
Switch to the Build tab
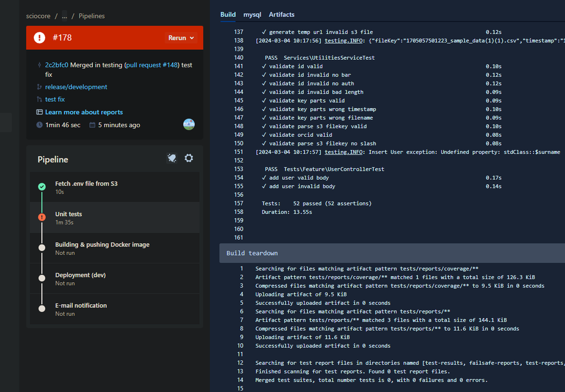click(228, 14)
